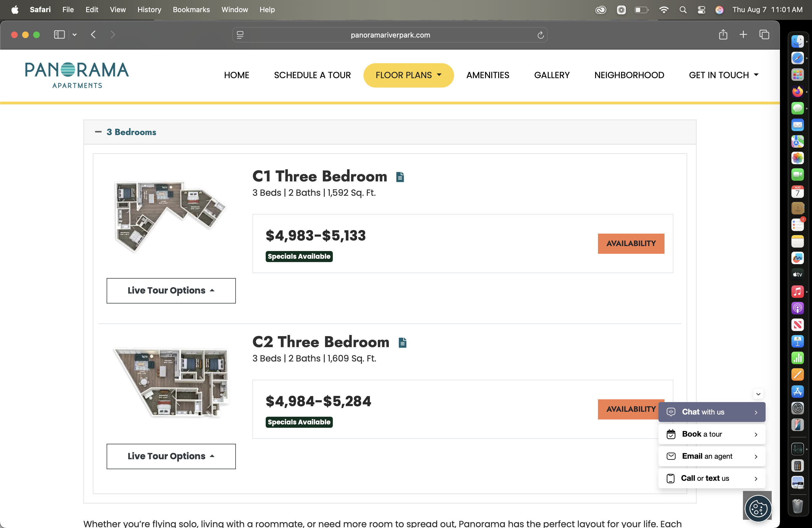
Task: Collapse the chat widget with the chevron
Action: [758, 394]
